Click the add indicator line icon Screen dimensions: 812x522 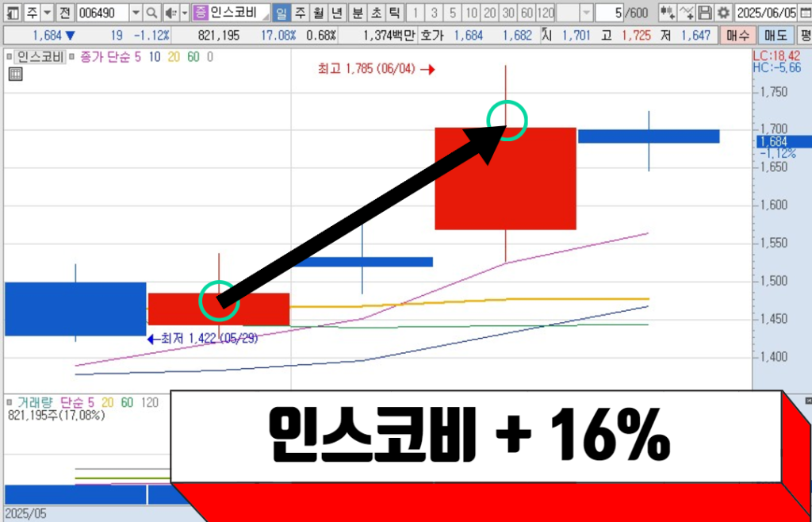click(686, 12)
